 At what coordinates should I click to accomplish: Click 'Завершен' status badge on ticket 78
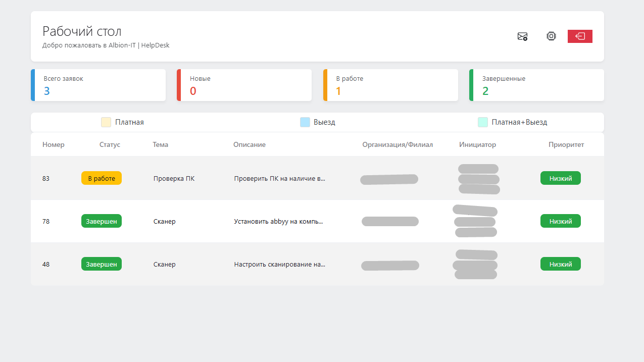[102, 221]
